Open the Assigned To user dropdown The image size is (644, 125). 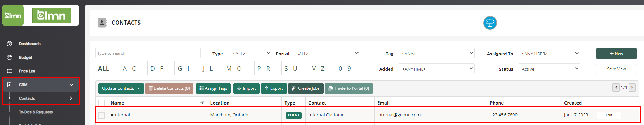(549, 53)
